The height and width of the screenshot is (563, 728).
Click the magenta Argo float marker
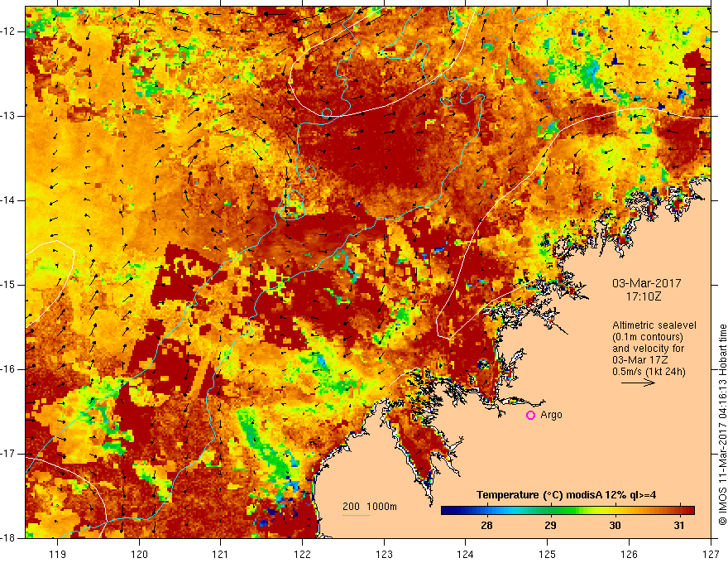click(530, 416)
